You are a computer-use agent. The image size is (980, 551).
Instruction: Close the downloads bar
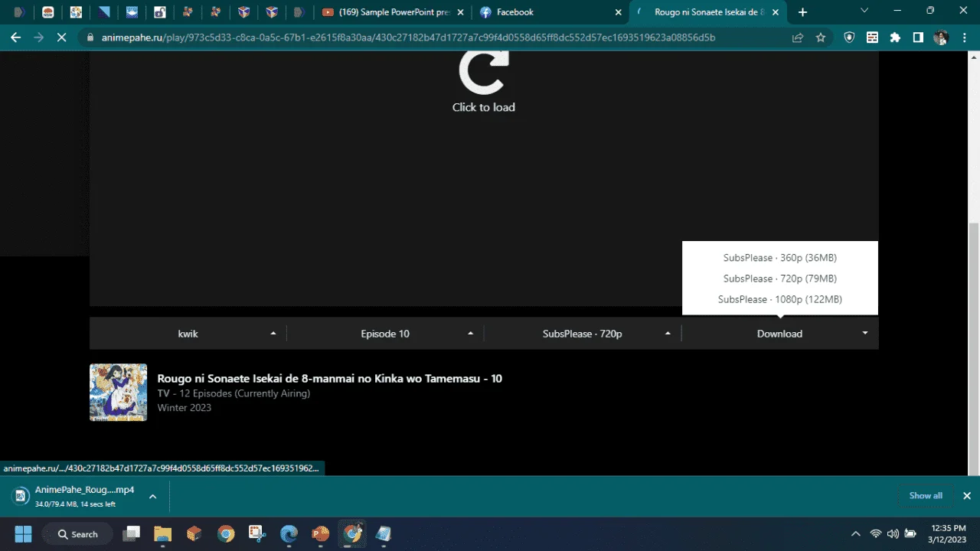[966, 496]
